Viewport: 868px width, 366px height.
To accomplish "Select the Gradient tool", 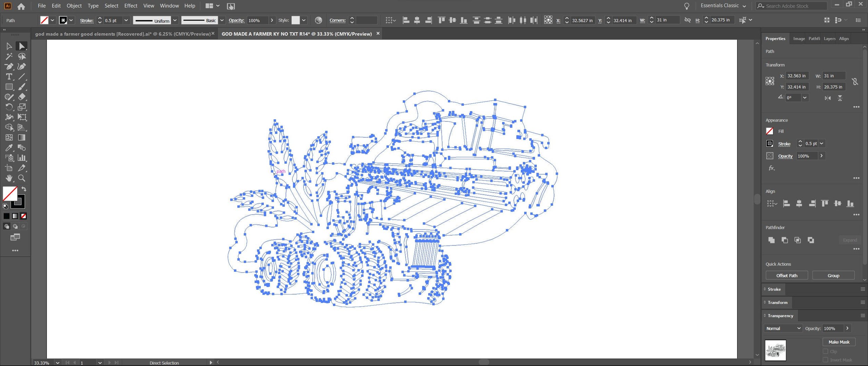I will tap(22, 137).
